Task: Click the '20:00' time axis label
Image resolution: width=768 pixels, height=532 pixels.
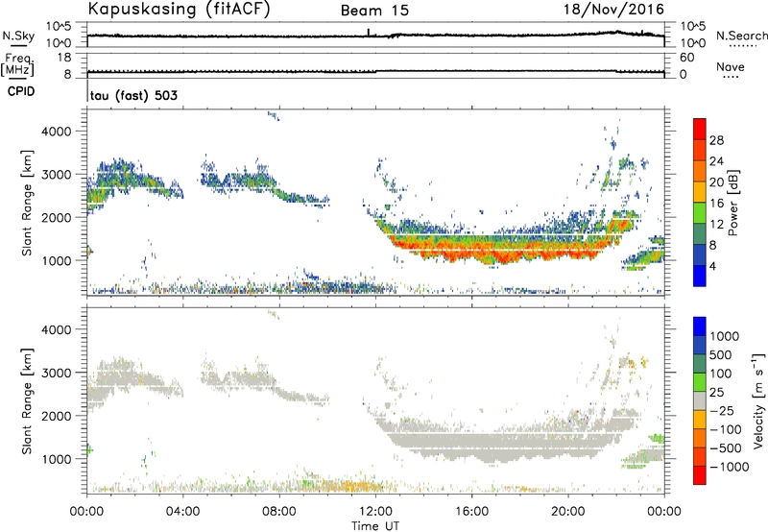Action: [x=568, y=512]
